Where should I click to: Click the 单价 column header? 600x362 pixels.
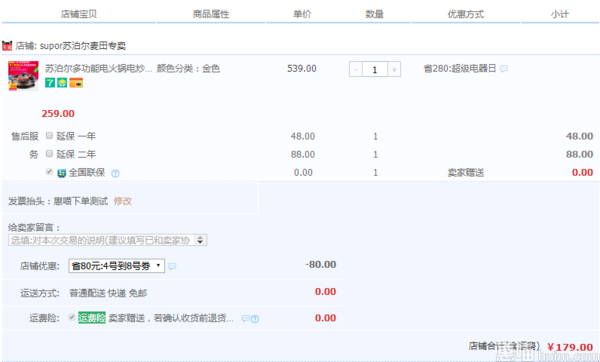click(x=302, y=14)
